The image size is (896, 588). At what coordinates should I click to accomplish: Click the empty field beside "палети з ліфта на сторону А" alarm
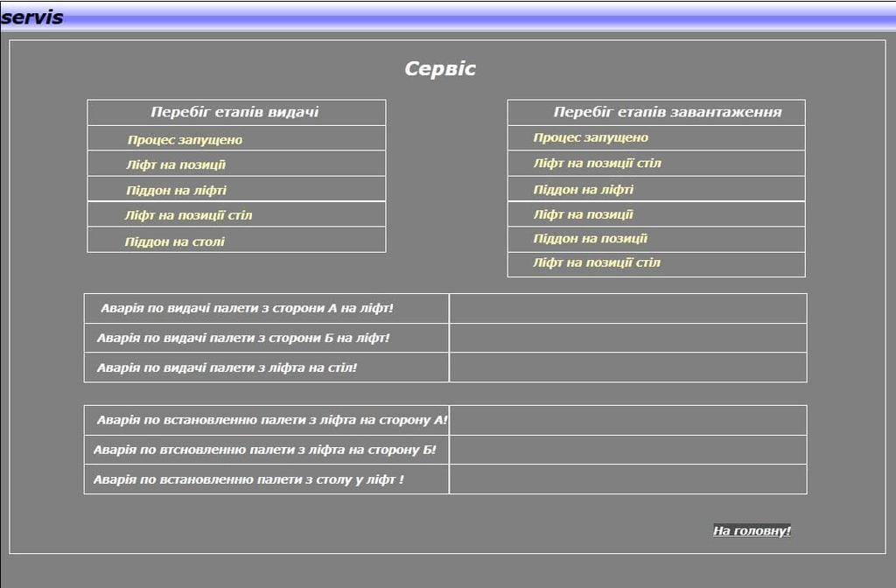click(627, 420)
